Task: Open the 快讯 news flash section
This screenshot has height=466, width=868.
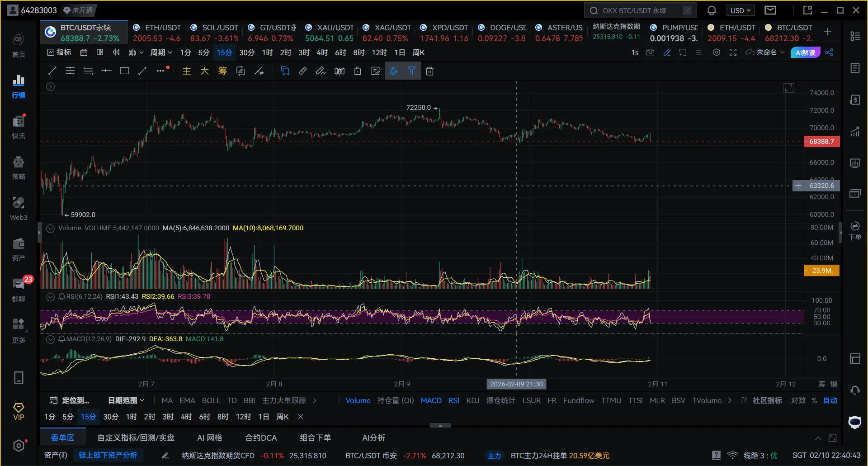Action: point(19,128)
